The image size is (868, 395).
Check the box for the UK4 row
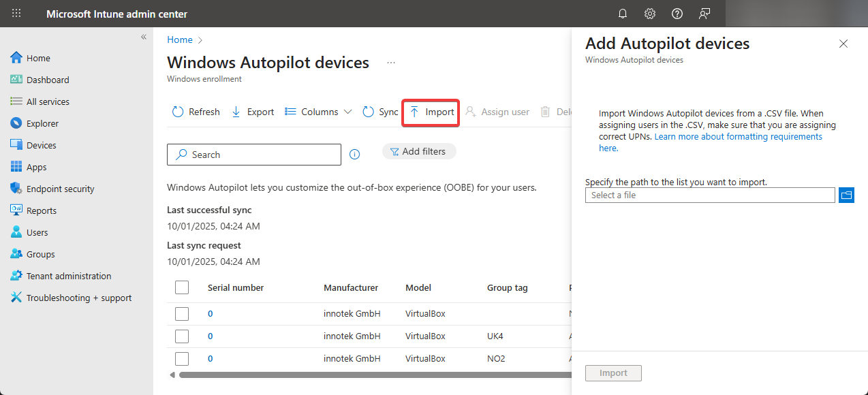pyautogui.click(x=182, y=336)
